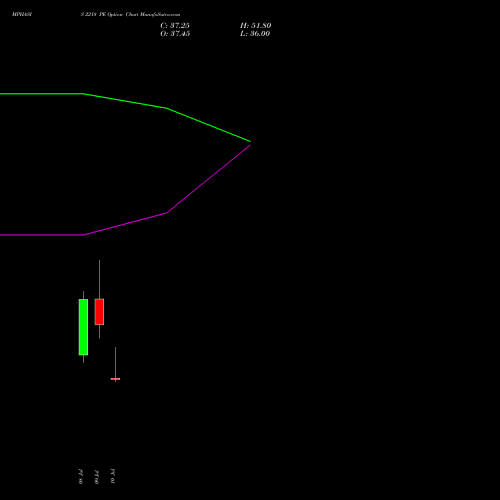Select the red candlestick body
The height and width of the screenshot is (500, 500).
coord(99,312)
